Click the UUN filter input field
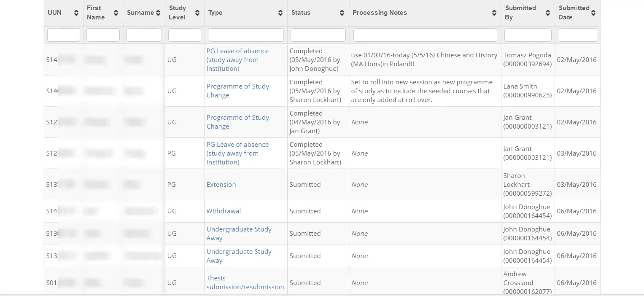The width and height of the screenshot is (644, 296). [64, 35]
